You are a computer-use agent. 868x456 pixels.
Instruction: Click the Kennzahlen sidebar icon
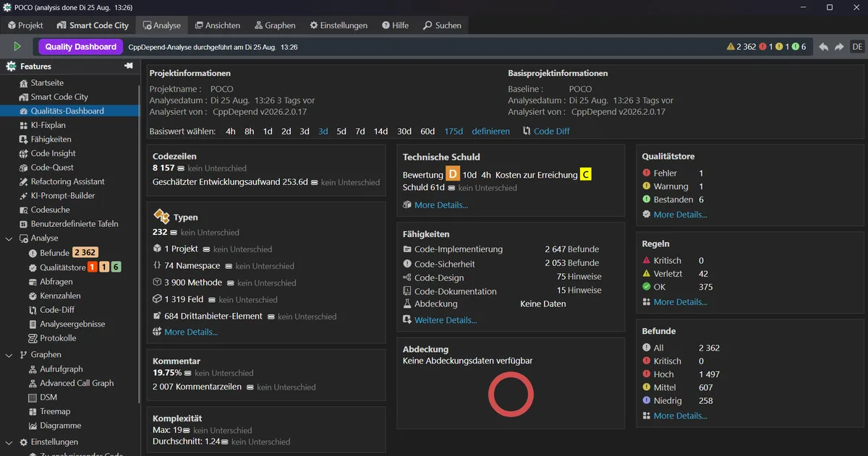click(x=33, y=296)
